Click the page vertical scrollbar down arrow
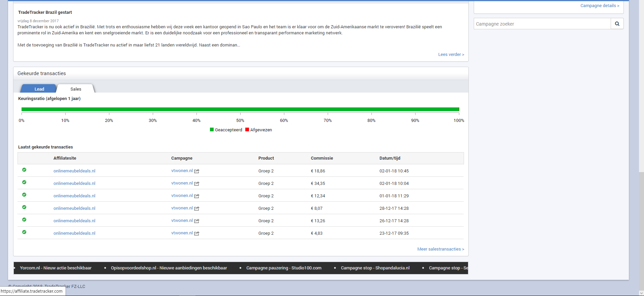 point(641,293)
